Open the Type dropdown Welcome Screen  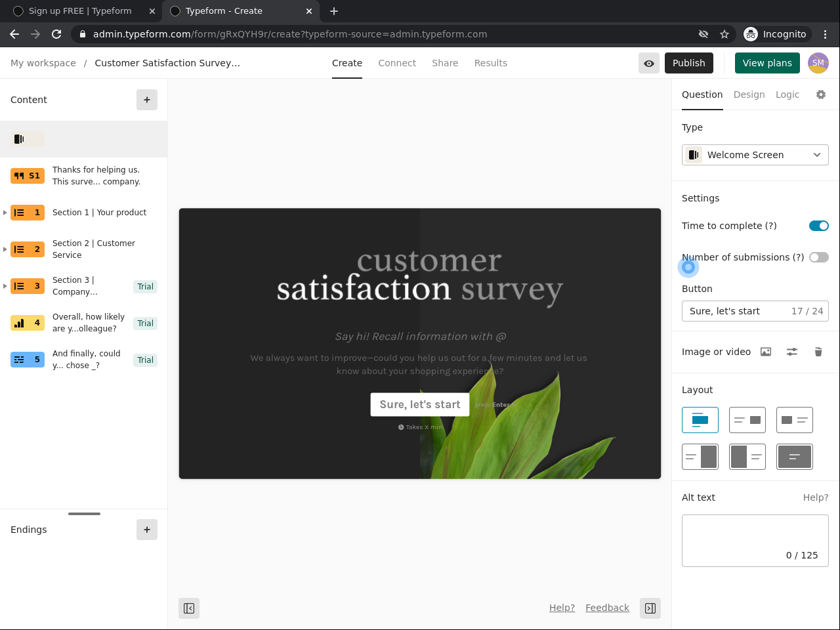coord(755,155)
